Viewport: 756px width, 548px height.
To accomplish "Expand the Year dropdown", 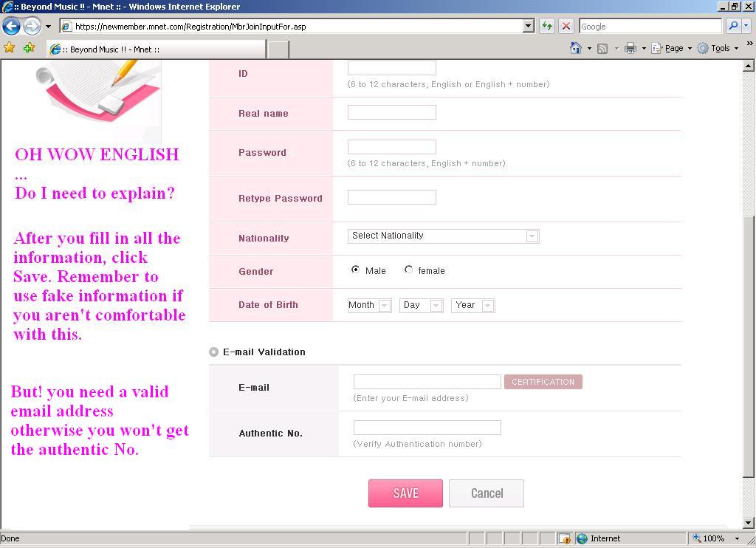I will pyautogui.click(x=472, y=306).
